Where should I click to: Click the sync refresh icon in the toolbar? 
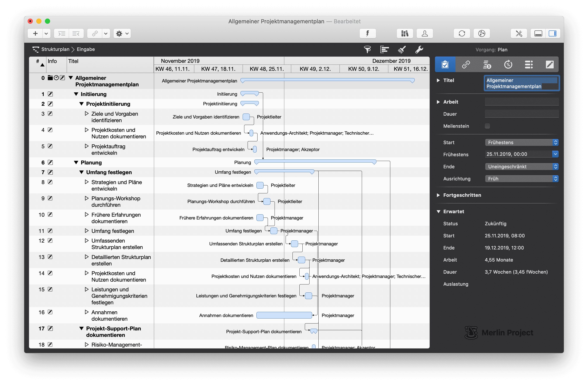[462, 33]
